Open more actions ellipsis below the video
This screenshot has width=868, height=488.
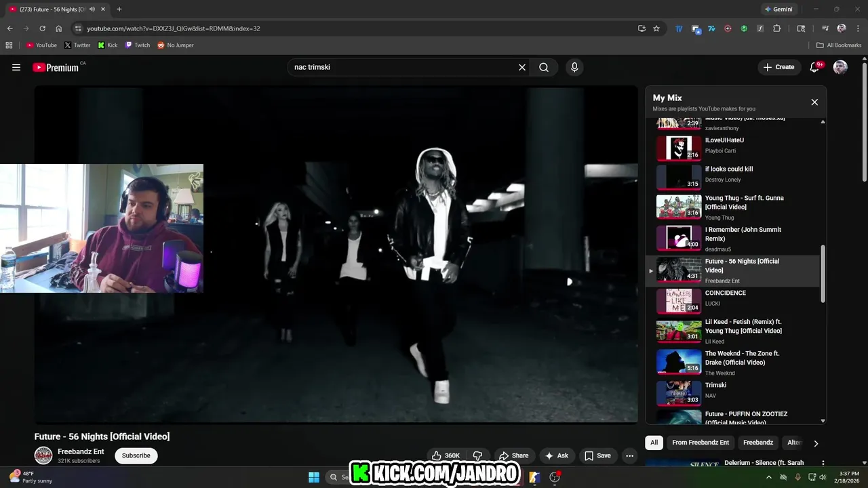pos(629,455)
